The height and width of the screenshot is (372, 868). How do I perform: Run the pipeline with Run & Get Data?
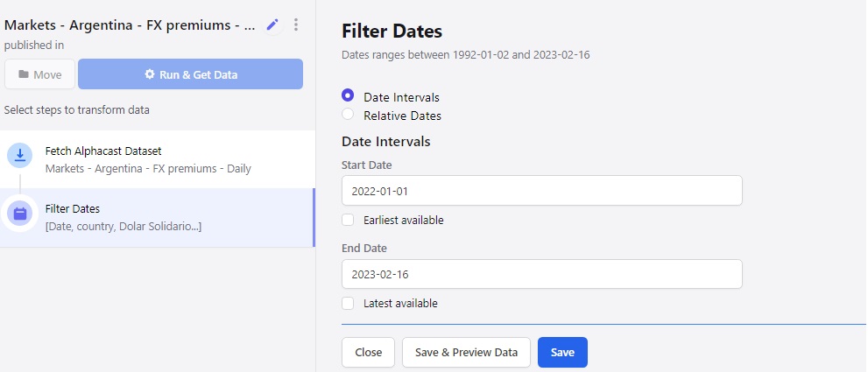pyautogui.click(x=190, y=74)
